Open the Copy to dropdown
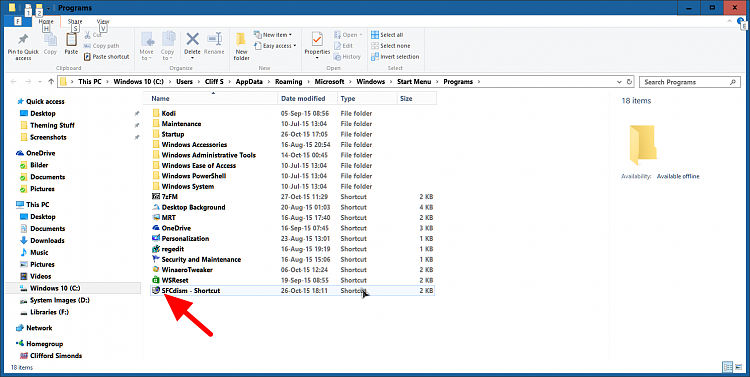The width and height of the screenshot is (750, 377). click(167, 46)
